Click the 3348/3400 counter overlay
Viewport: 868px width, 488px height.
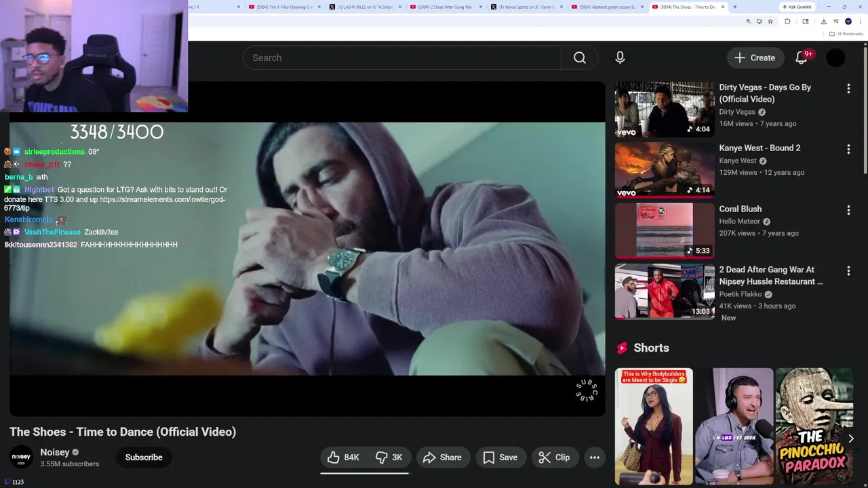pos(117,132)
